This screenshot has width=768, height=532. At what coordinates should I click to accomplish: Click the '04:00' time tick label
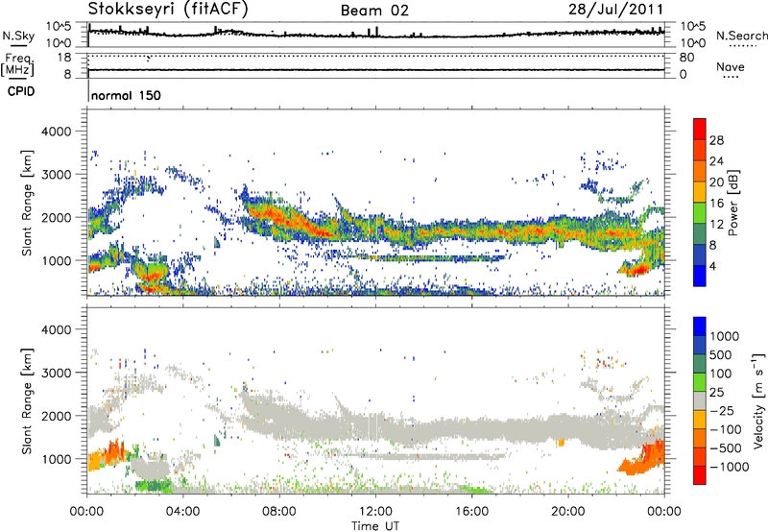point(182,512)
